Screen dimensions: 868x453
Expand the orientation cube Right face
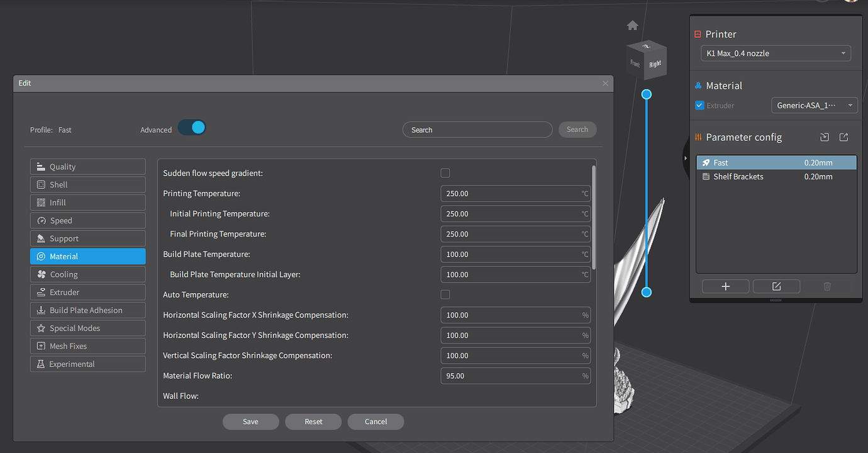coord(655,63)
